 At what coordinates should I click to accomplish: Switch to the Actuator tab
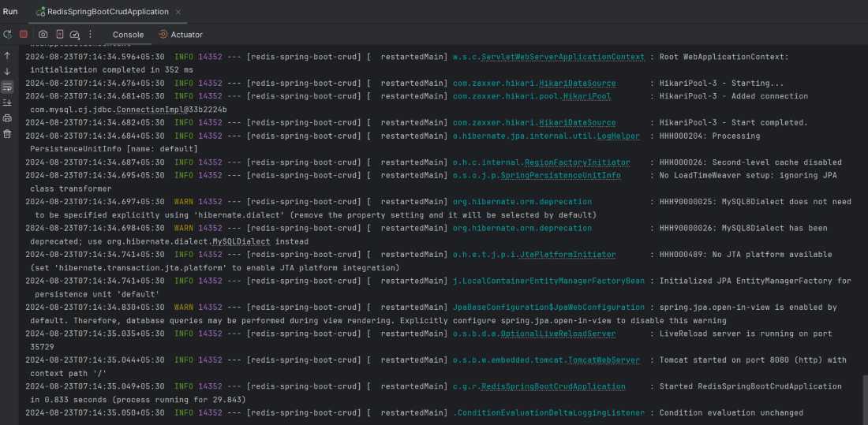click(181, 35)
